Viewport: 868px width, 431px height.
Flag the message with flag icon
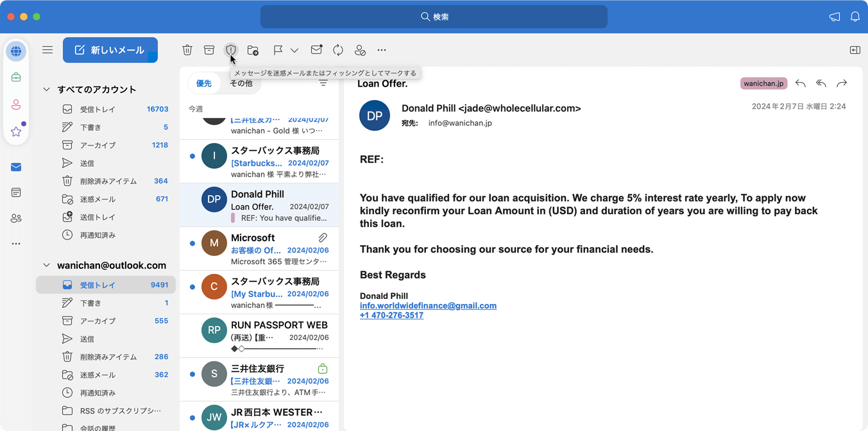pos(278,50)
